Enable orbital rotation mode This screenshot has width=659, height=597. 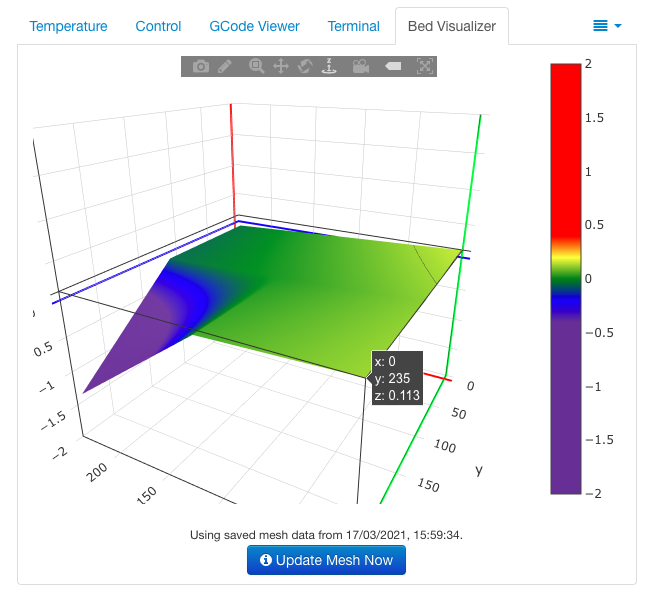306,66
